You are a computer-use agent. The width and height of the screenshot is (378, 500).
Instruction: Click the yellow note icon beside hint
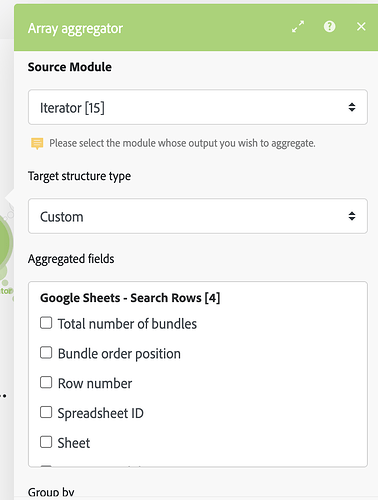point(37,144)
